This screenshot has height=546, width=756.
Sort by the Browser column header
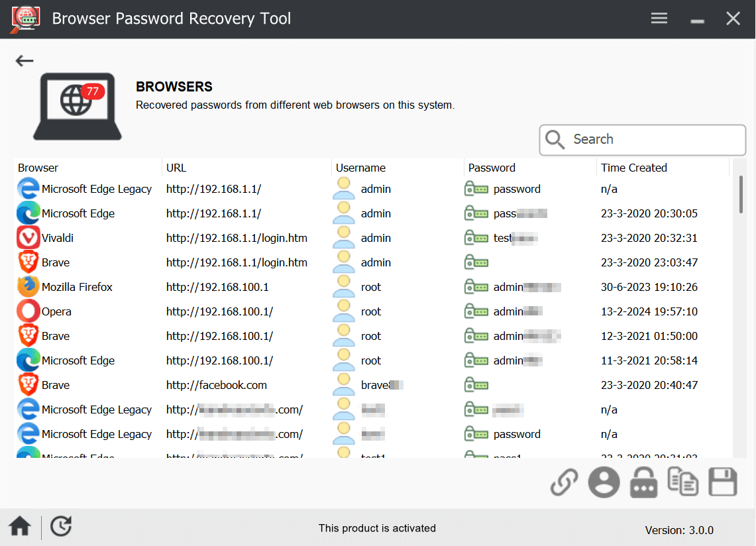tap(38, 168)
